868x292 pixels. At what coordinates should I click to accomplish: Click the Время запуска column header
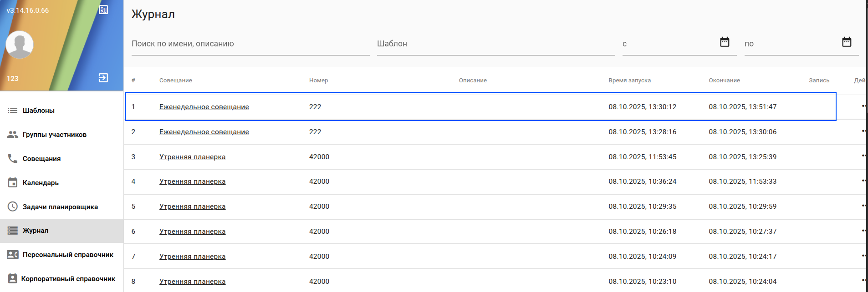tap(629, 81)
